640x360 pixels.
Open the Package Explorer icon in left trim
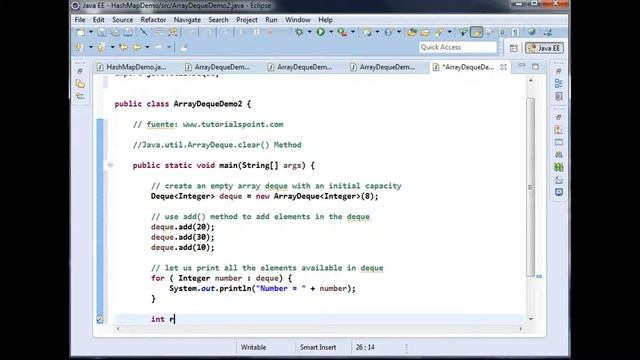pos(80,84)
